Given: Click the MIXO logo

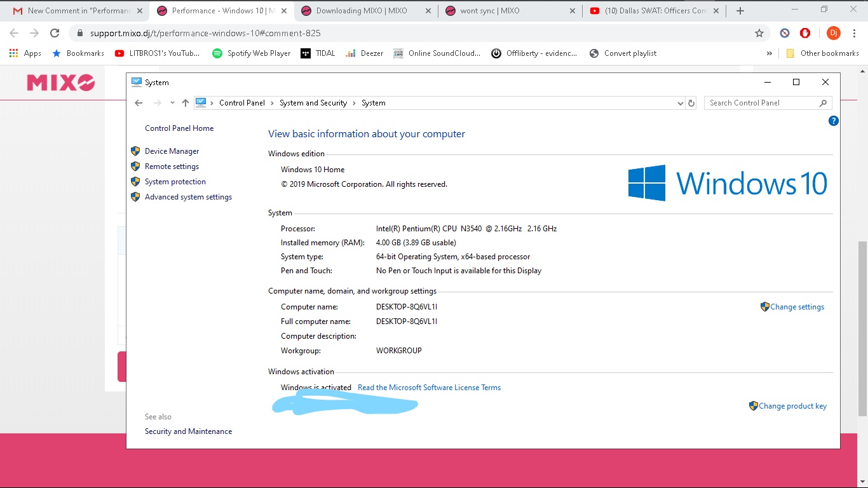Looking at the screenshot, I should (61, 83).
